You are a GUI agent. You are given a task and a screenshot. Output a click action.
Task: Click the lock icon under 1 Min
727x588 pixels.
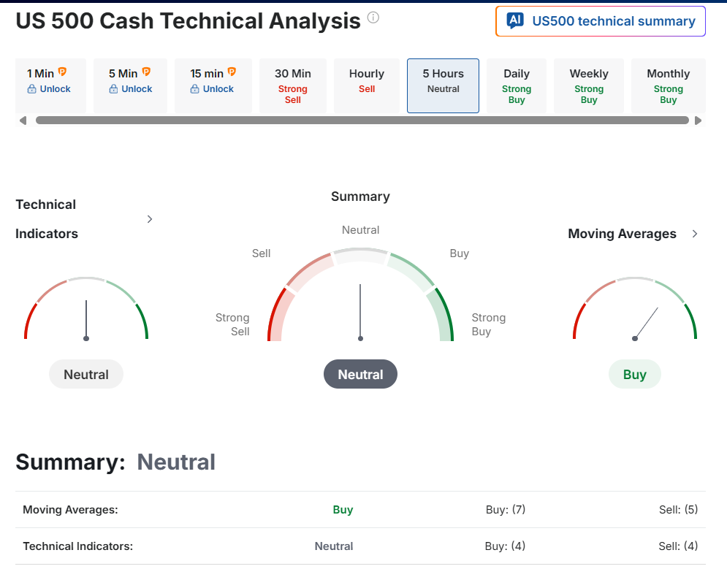[x=31, y=89]
